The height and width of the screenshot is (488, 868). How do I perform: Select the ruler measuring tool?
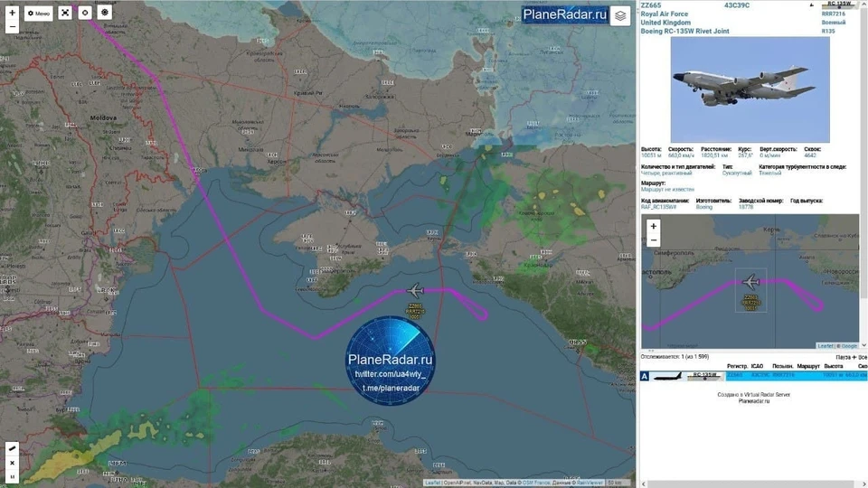pyautogui.click(x=12, y=448)
